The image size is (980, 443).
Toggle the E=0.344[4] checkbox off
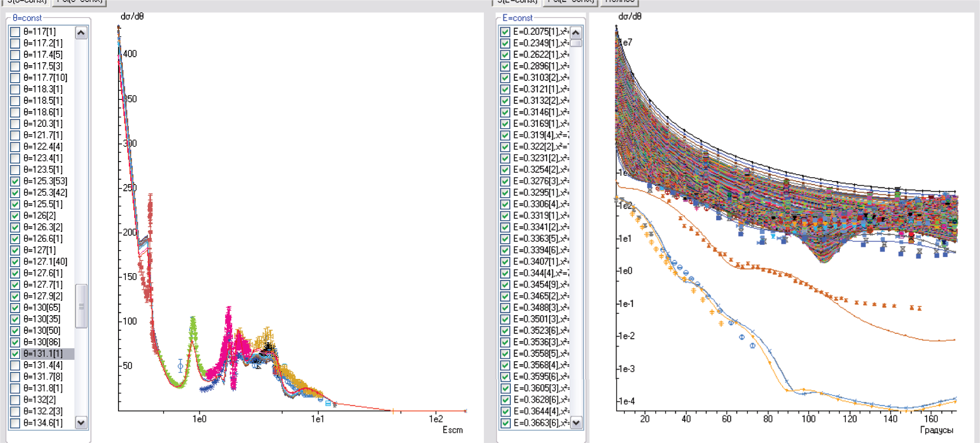point(505,273)
